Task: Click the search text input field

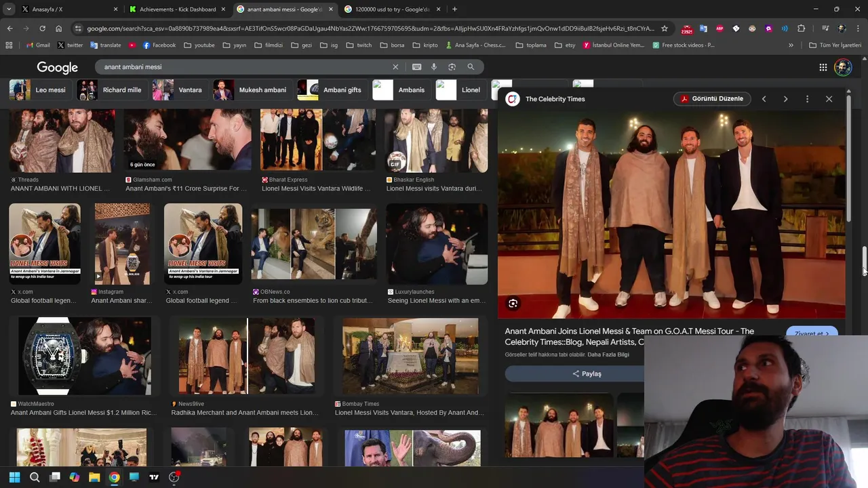Action: (244, 67)
